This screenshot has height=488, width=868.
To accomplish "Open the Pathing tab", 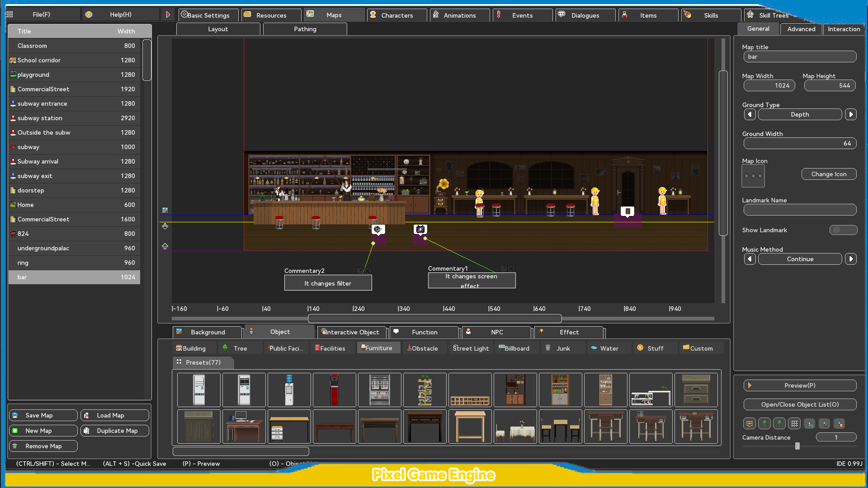I will [x=305, y=28].
